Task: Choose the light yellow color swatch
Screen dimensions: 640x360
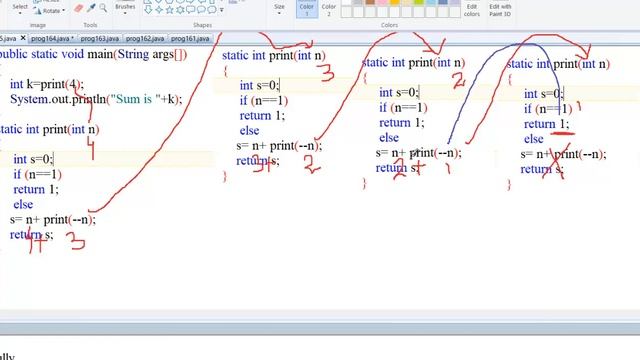Action: pos(407,2)
